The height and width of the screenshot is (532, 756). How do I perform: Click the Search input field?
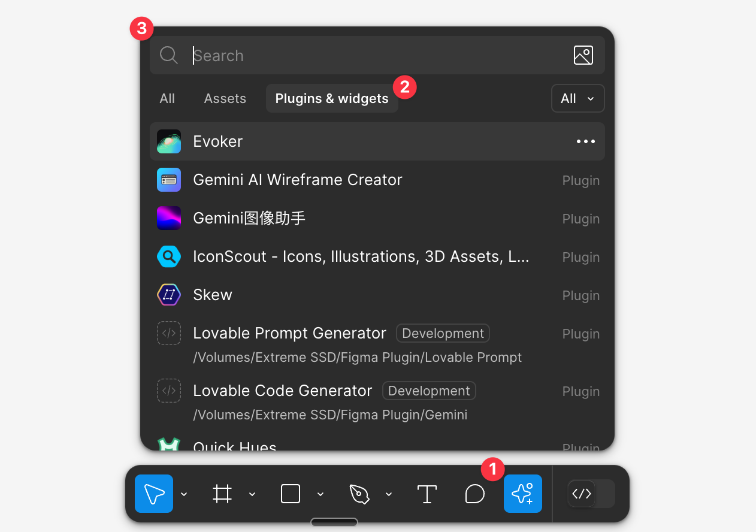(377, 55)
